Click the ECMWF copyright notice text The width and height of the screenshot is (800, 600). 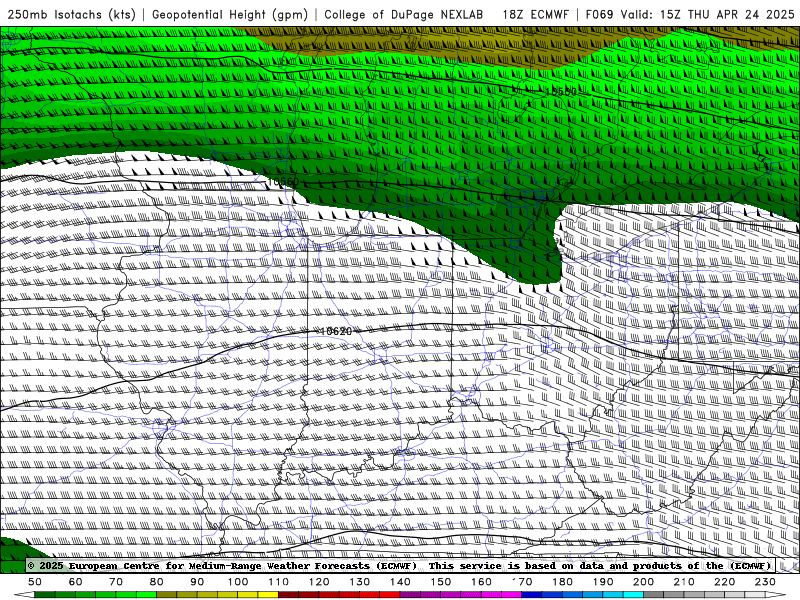[x=401, y=565]
